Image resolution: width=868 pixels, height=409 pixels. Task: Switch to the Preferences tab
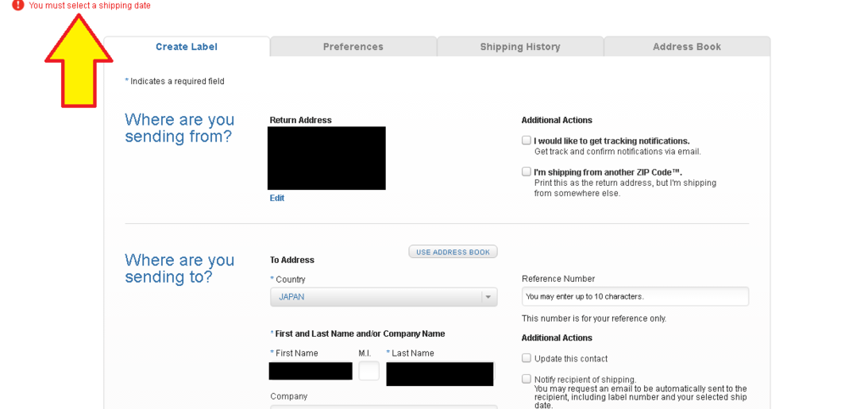click(x=353, y=47)
